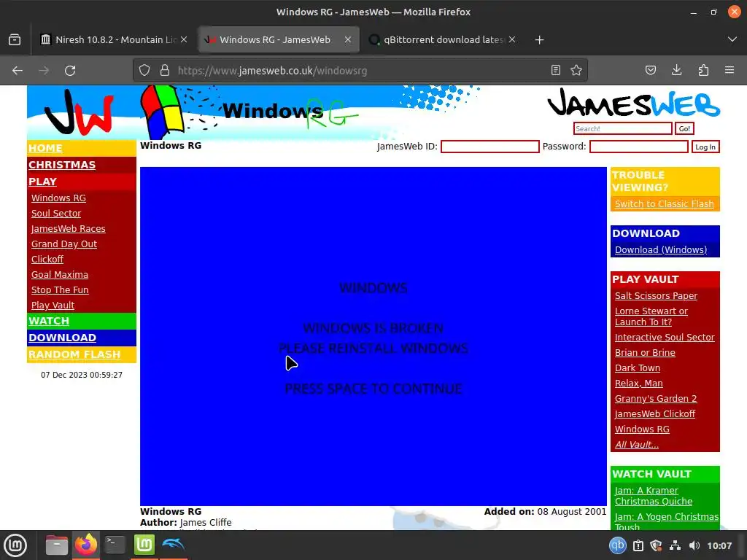Open the RANDOM FLASH menu item
This screenshot has width=747, height=560.
(x=74, y=354)
